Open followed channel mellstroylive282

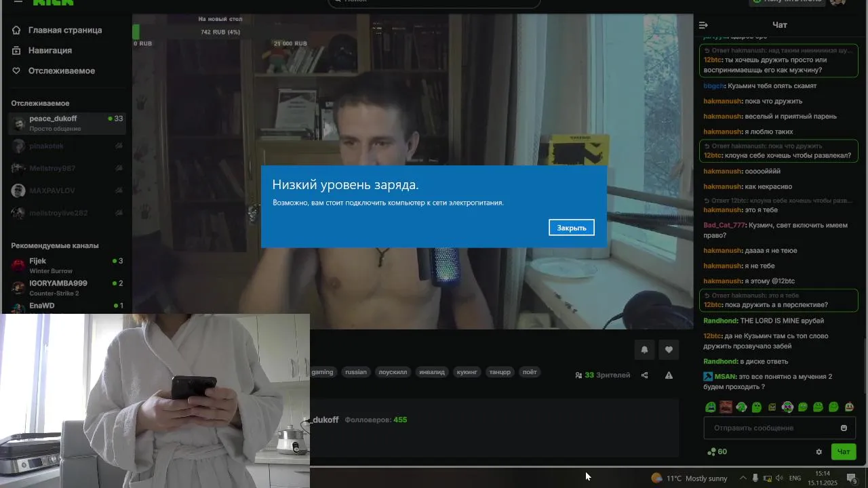pos(66,213)
